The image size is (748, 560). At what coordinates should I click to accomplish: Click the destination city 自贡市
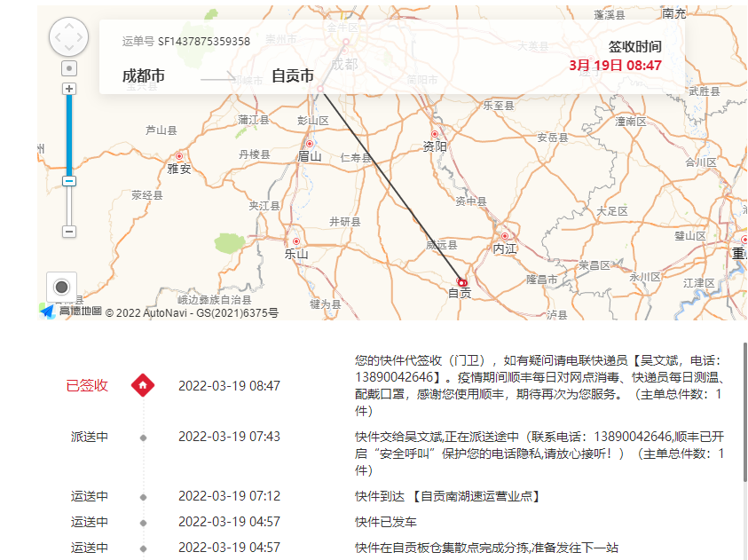293,75
